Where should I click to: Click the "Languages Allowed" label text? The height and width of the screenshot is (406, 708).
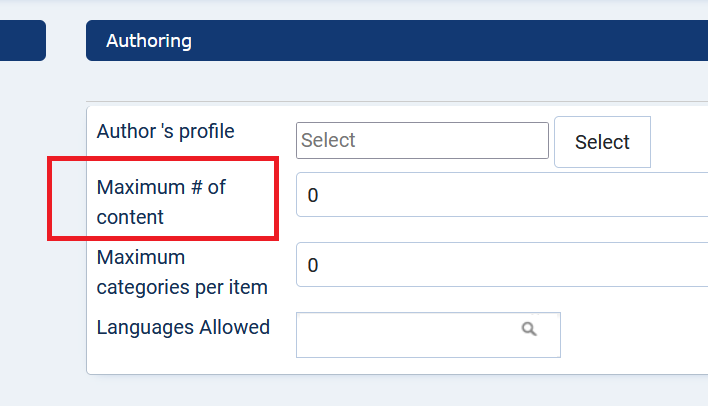183,327
